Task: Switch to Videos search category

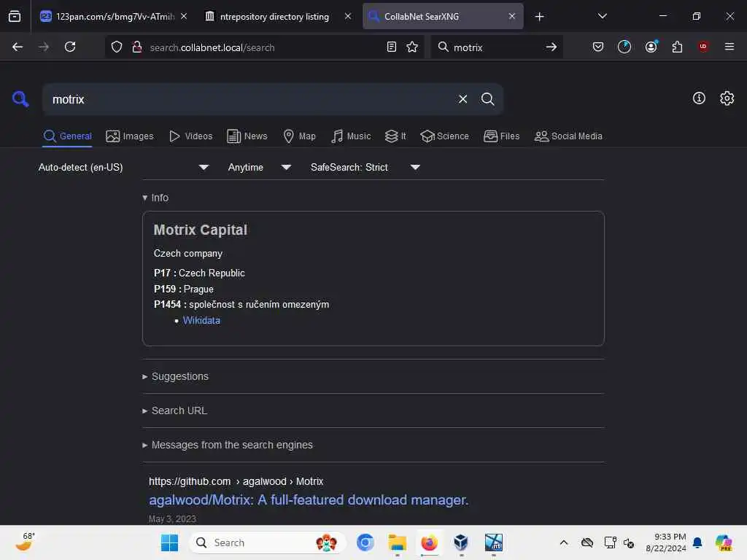Action: pyautogui.click(x=190, y=136)
